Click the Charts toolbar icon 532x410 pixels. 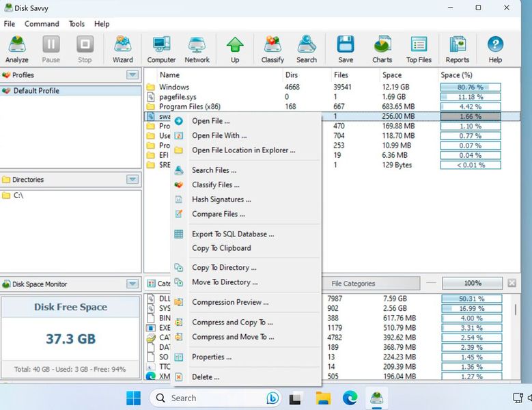coord(382,50)
